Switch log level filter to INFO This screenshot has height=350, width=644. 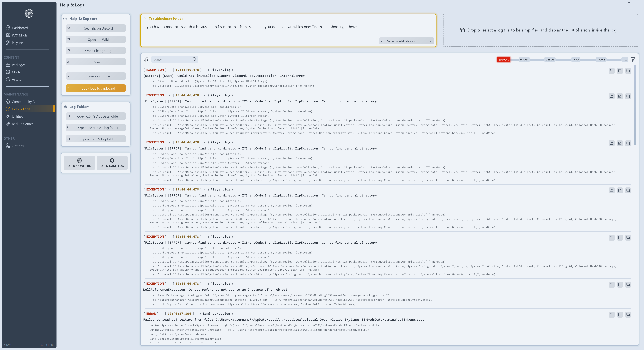(575, 60)
